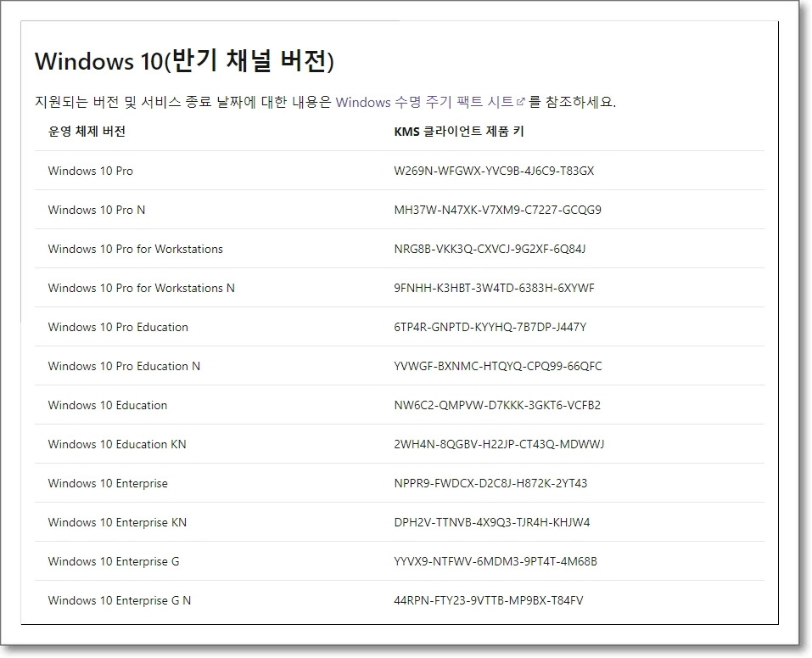Click the external link icon after 팩트 시트
Viewport: 812px width, 658px height.
[x=520, y=102]
